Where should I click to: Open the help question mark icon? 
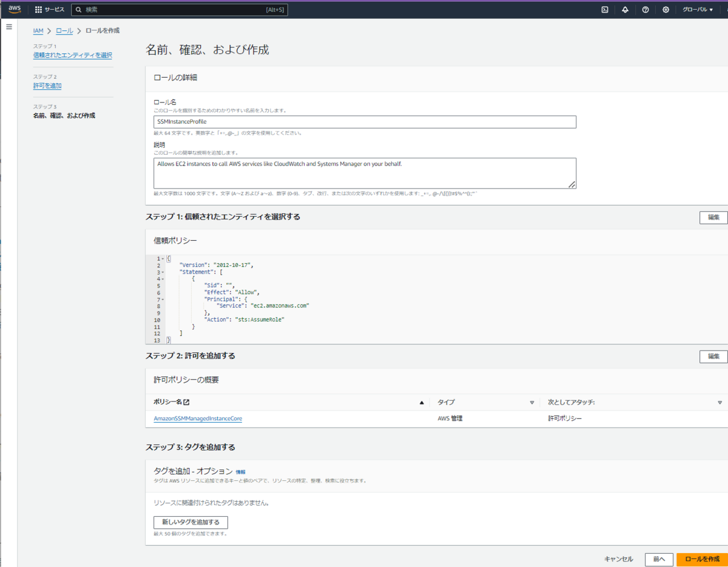click(x=645, y=10)
